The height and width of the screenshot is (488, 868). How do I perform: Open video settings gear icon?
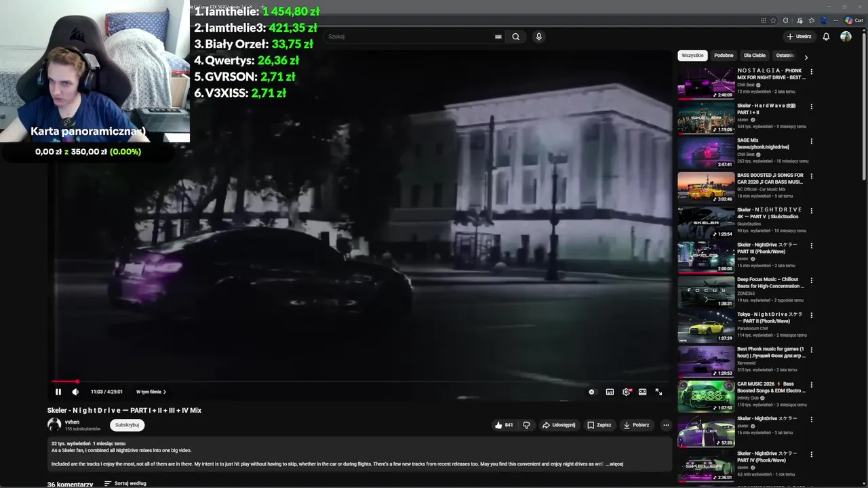[626, 392]
